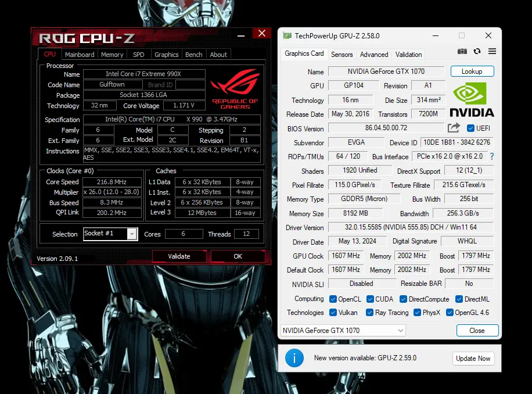This screenshot has width=532, height=394.
Task: Click the Digital Signature value WHQL
Action: click(467, 241)
